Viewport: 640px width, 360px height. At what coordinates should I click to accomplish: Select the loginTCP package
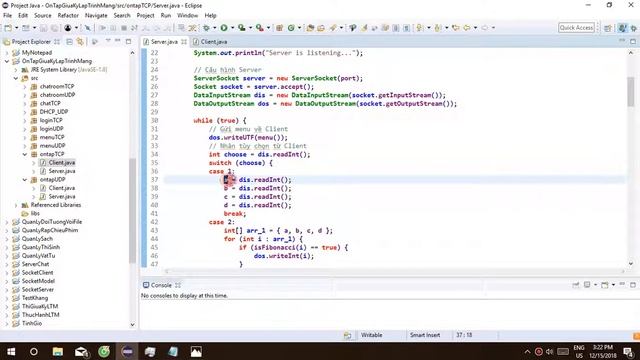[x=51, y=120]
